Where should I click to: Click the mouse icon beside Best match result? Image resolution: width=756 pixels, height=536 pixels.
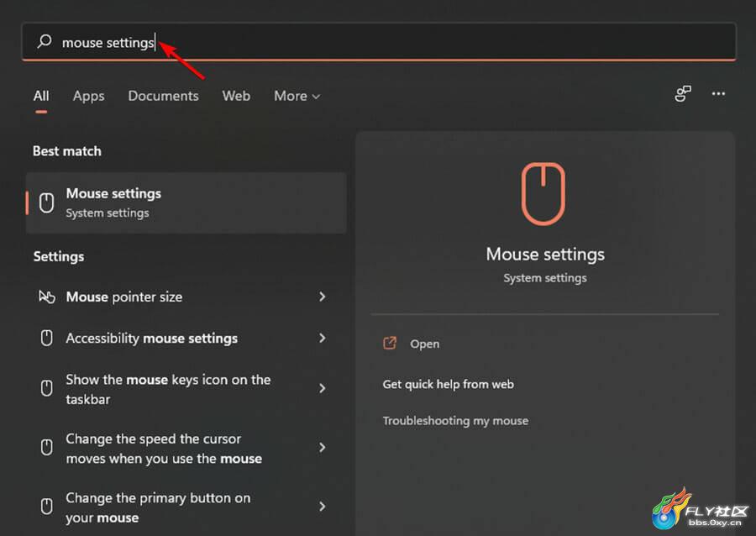point(47,203)
